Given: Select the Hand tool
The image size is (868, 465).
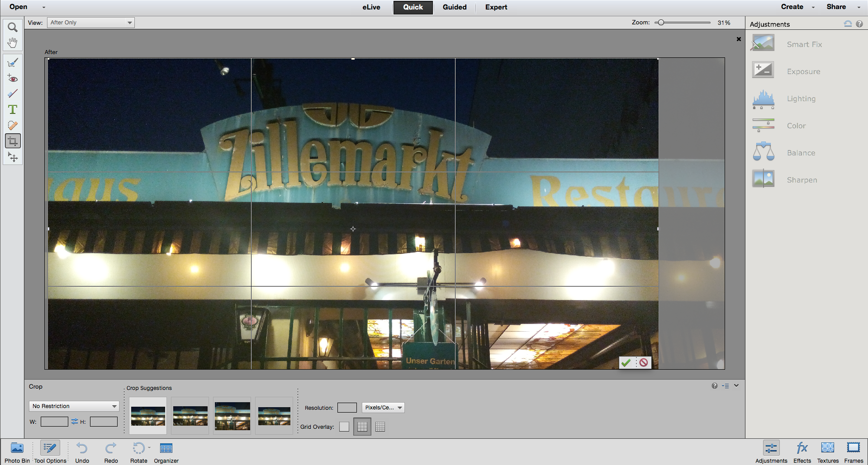Looking at the screenshot, I should tap(13, 43).
